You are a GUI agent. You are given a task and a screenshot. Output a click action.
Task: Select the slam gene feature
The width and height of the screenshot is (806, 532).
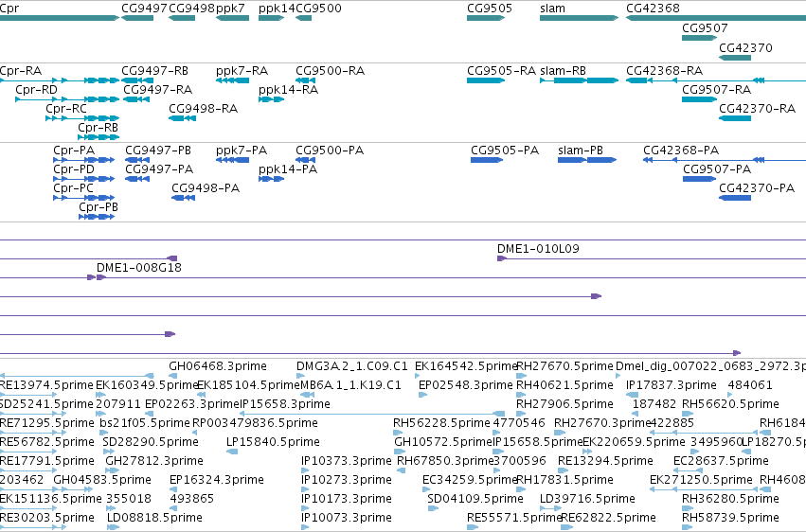tap(579, 18)
